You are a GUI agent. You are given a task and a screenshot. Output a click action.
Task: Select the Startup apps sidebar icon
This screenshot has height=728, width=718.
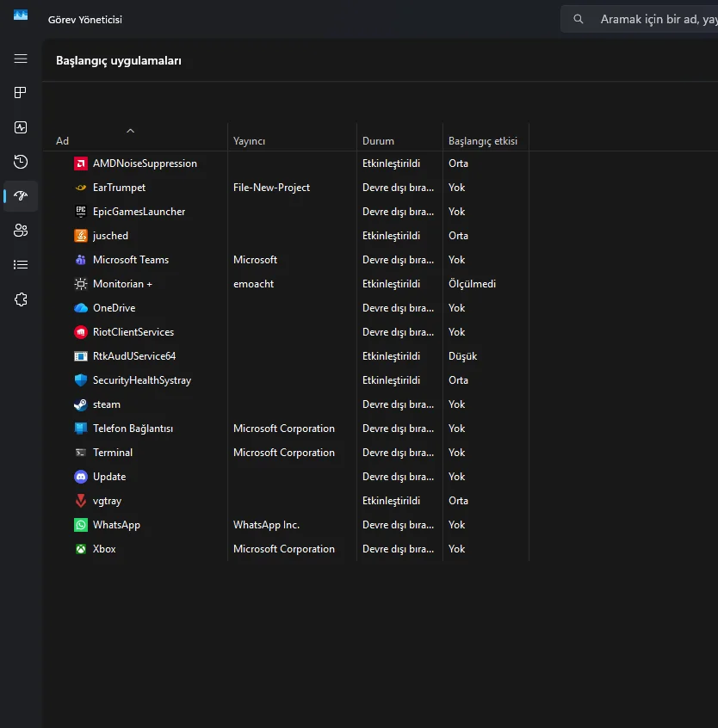coord(21,196)
